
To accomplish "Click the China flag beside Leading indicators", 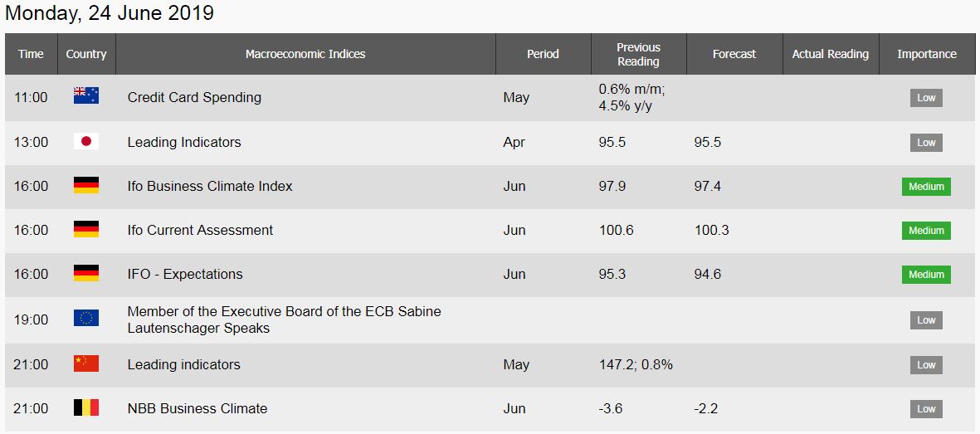I will [86, 364].
